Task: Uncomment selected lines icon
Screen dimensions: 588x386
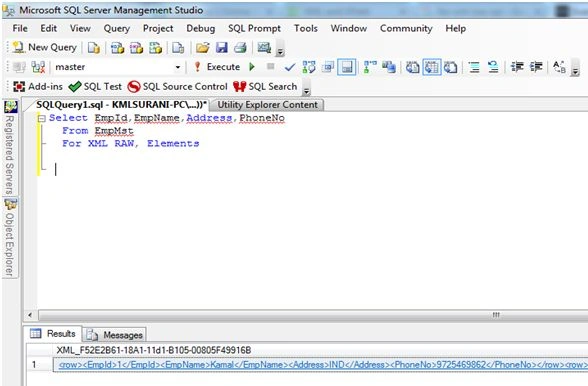Action: [493, 68]
